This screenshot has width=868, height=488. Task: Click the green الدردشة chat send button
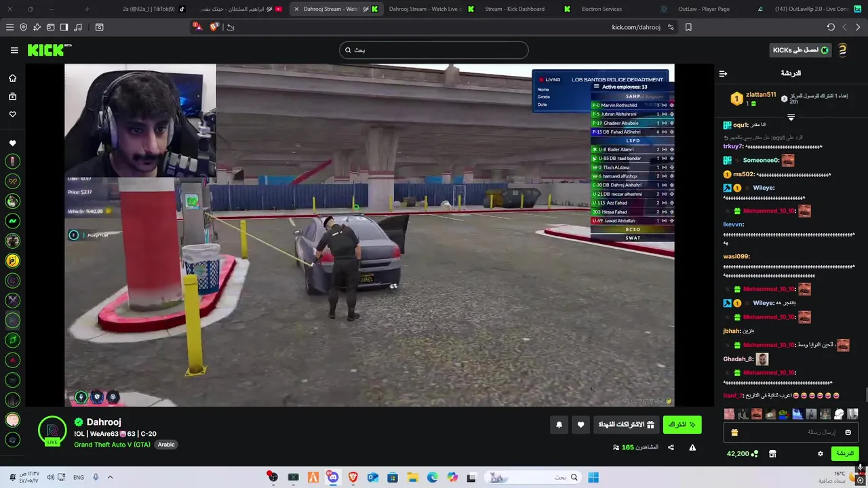coord(844,453)
